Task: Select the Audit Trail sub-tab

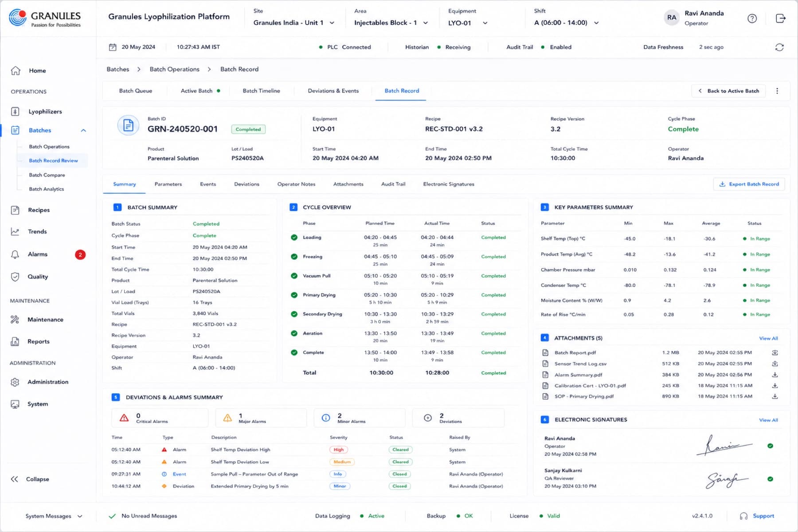Action: coord(393,184)
